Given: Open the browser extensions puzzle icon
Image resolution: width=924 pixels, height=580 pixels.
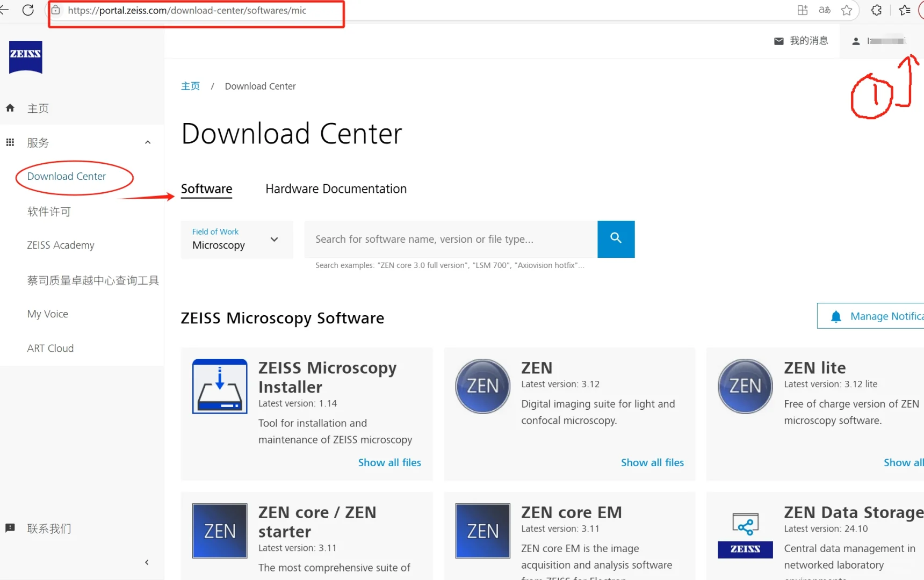Looking at the screenshot, I should click(876, 10).
